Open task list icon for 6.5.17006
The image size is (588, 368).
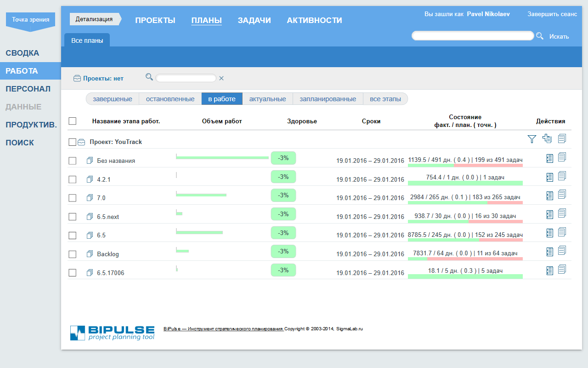point(550,270)
